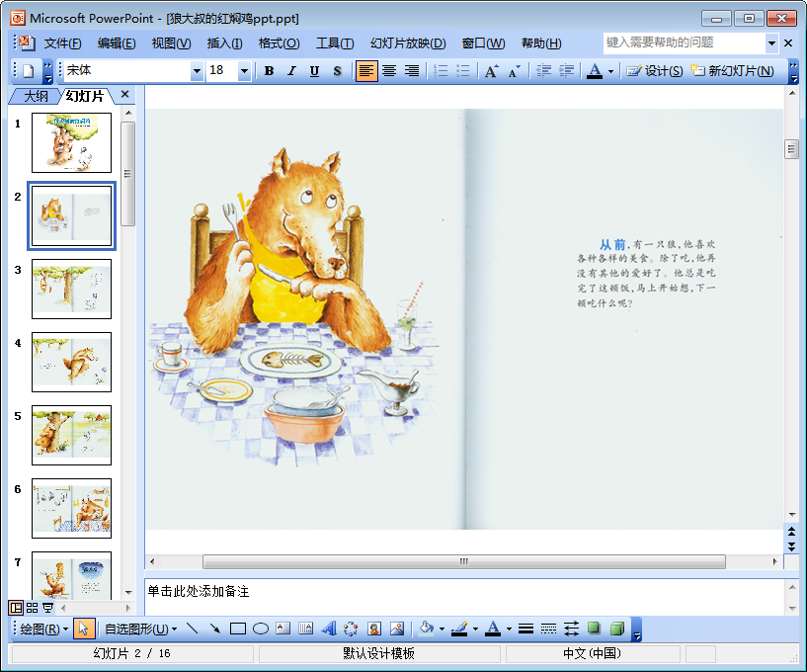
Task: Apply Fill Color bucket
Action: pyautogui.click(x=426, y=629)
